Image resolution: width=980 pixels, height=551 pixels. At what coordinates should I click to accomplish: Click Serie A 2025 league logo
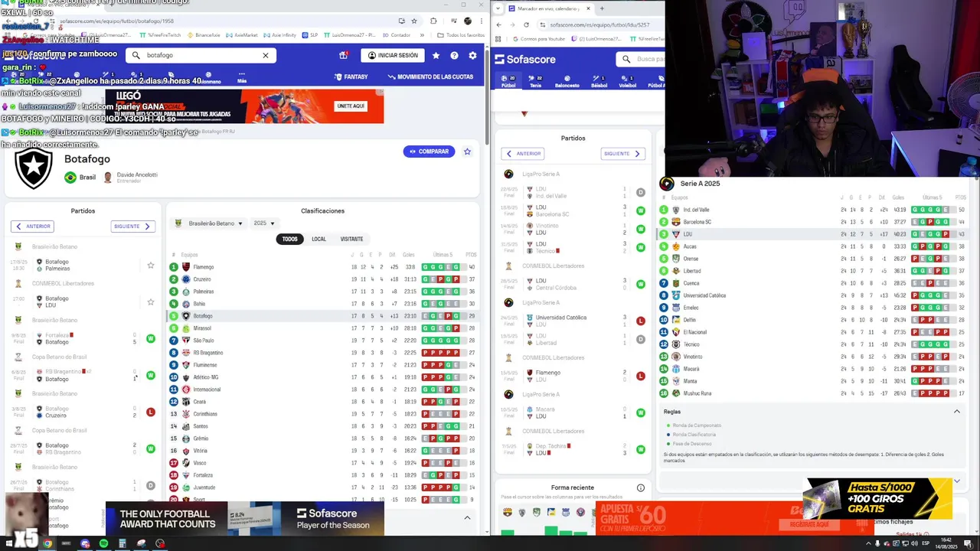click(667, 184)
